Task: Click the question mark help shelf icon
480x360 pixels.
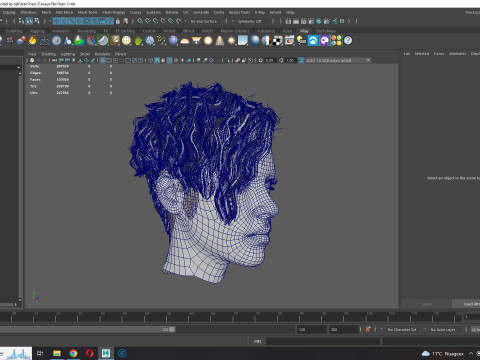Action: click(x=348, y=41)
